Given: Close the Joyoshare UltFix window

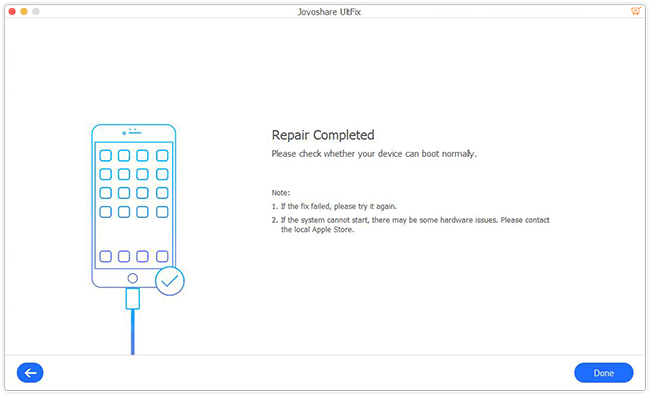Looking at the screenshot, I should click(12, 12).
